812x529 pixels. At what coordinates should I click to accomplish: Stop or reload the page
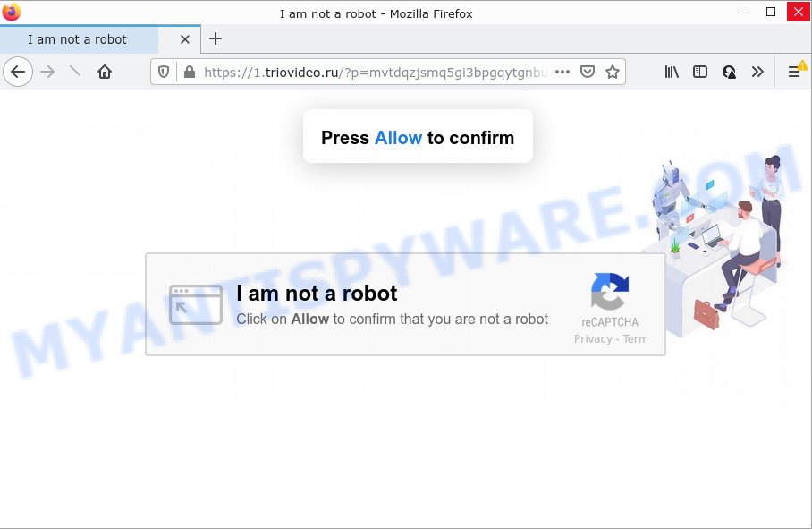pyautogui.click(x=75, y=72)
